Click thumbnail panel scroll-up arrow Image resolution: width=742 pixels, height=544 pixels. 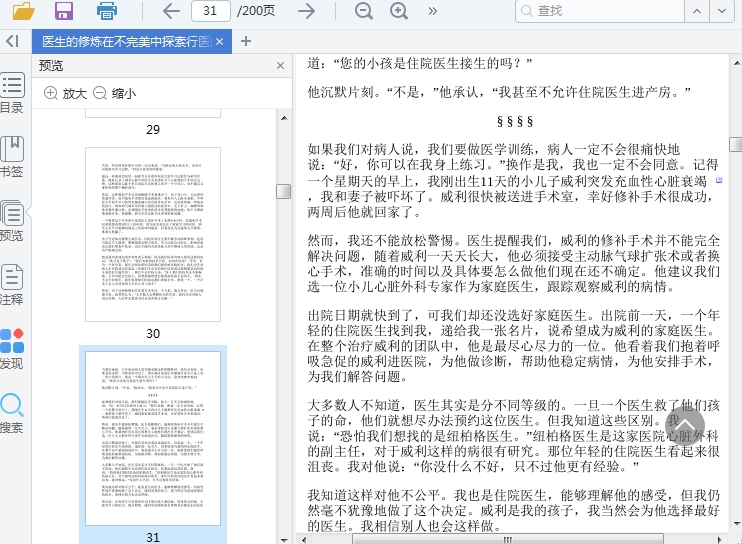(284, 118)
